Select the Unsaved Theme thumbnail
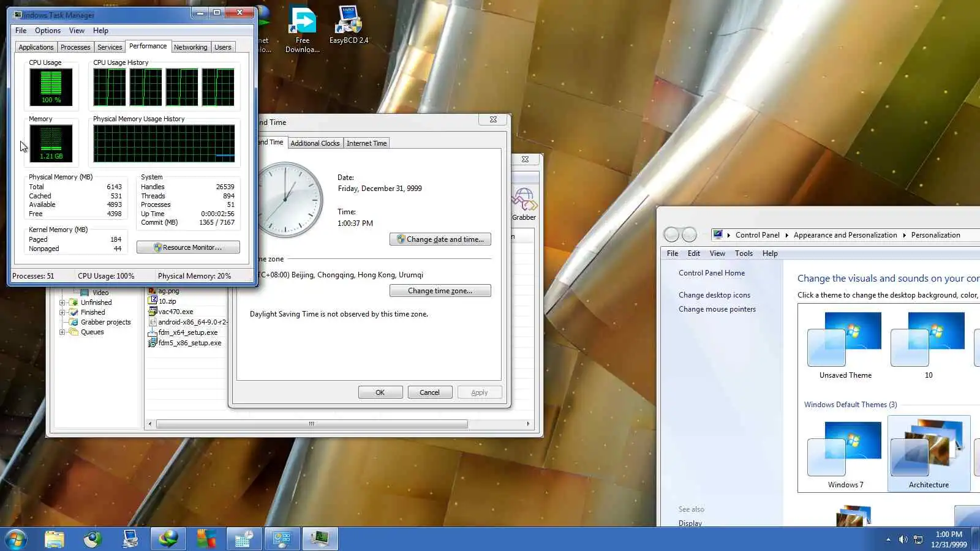Image resolution: width=980 pixels, height=551 pixels. [845, 345]
